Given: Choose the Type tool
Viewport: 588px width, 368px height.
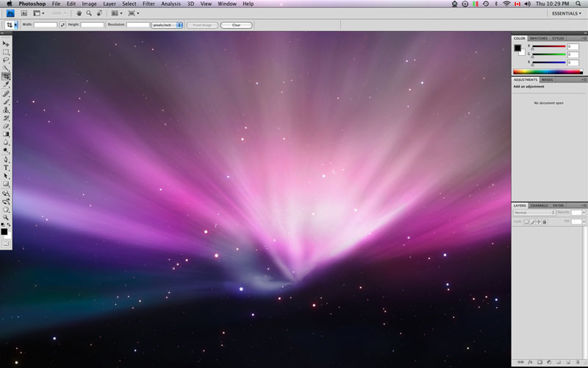Looking at the screenshot, I should (x=6, y=167).
